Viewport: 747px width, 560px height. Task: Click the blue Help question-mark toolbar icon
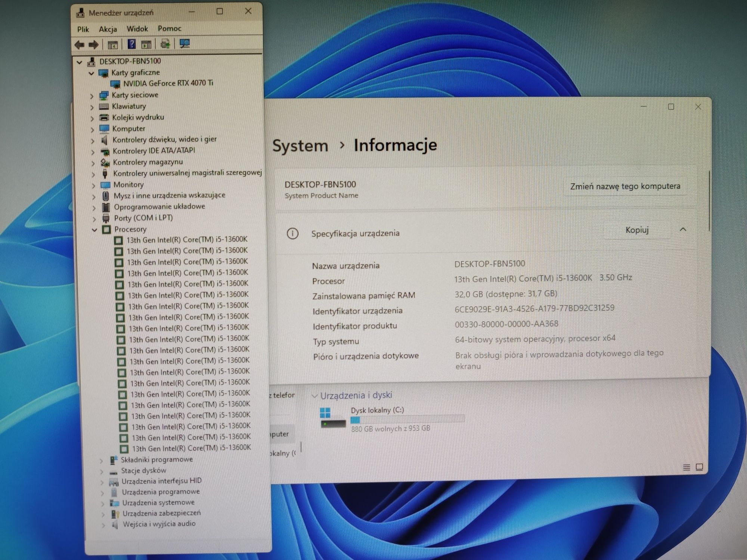(x=131, y=44)
